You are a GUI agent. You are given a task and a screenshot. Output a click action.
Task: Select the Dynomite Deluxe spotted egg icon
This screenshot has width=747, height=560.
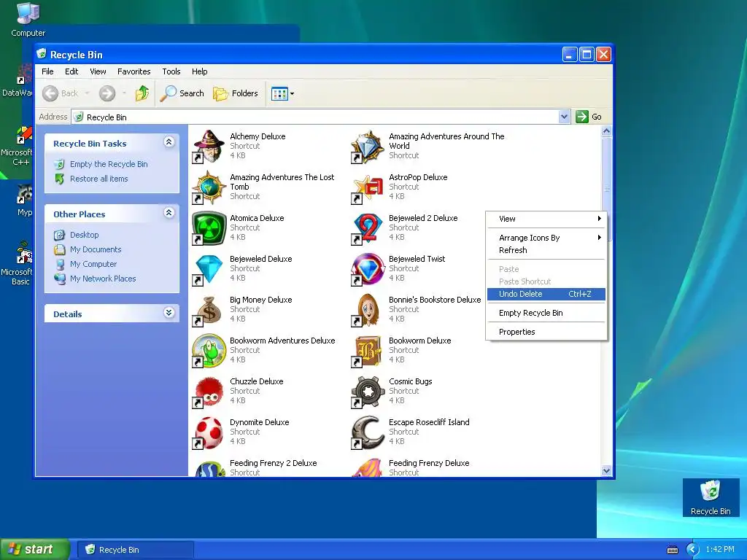209,433
